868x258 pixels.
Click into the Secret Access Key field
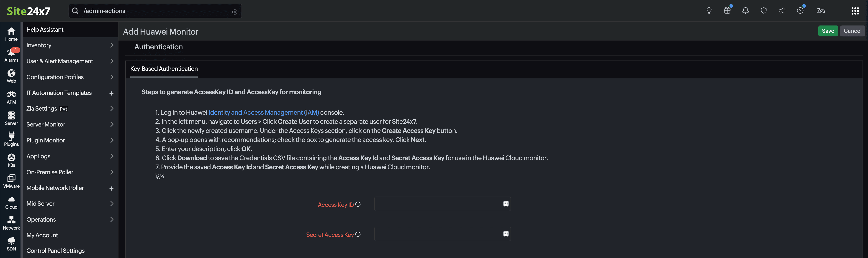coord(438,234)
